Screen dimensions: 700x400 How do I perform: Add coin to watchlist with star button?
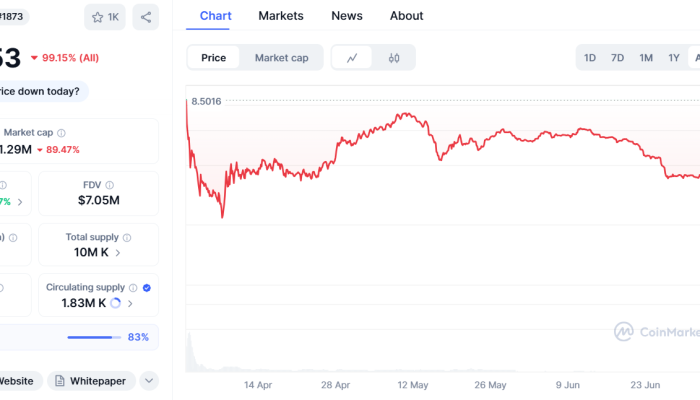[107, 17]
